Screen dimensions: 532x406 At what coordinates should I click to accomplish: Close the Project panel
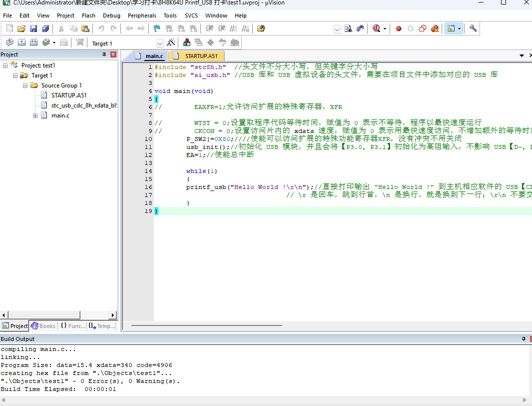pos(113,54)
